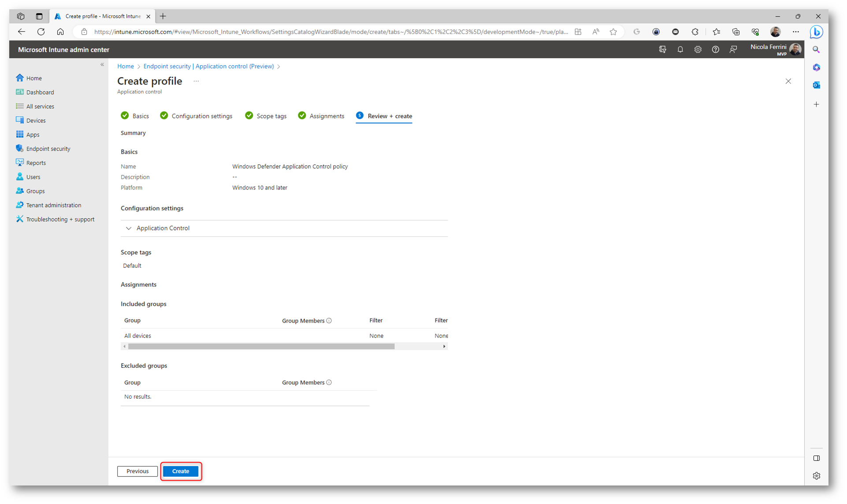Click the browser Back arrow
The height and width of the screenshot is (504, 847).
21,32
